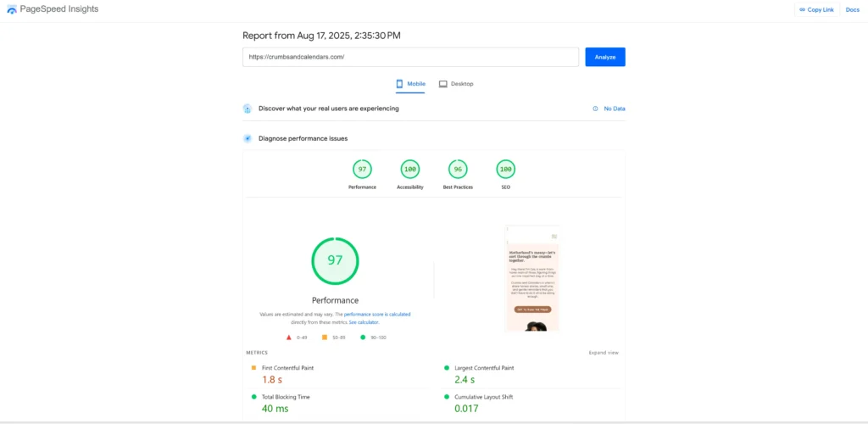
Task: Click the 40 ms value
Action: coord(275,409)
